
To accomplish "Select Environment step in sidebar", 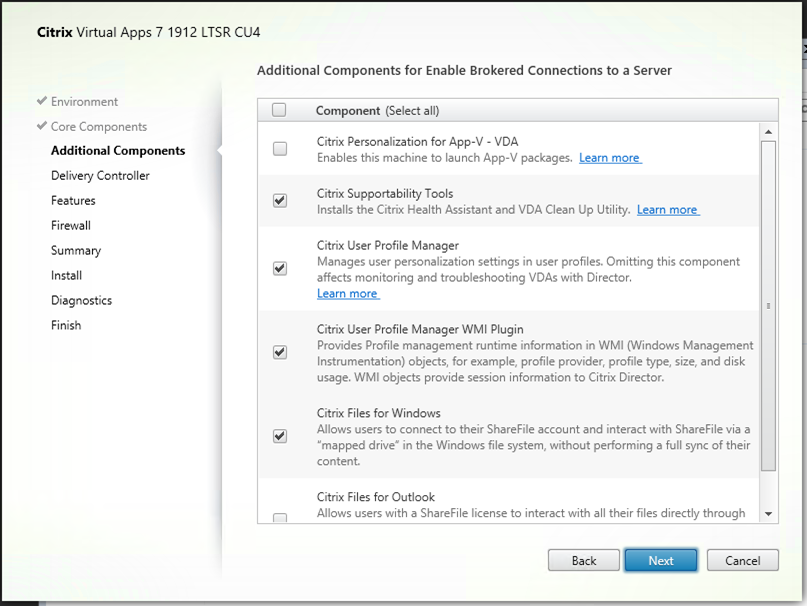I will tap(84, 102).
